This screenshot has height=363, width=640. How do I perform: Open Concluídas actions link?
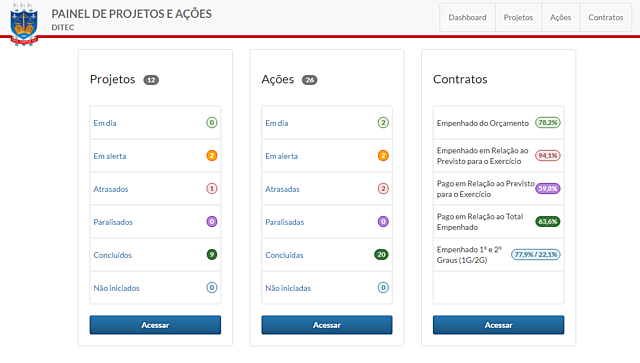point(284,255)
